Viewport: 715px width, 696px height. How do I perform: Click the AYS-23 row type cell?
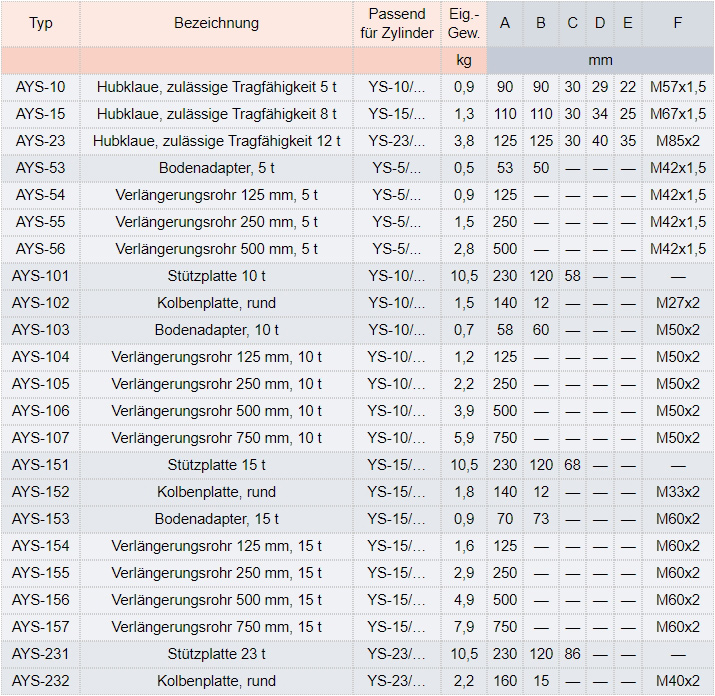(41, 141)
